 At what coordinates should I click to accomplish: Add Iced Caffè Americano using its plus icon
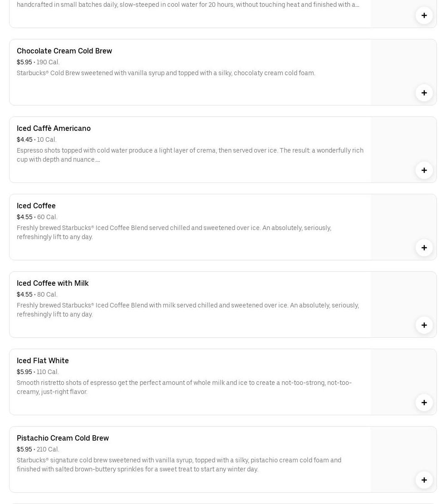coord(424,170)
